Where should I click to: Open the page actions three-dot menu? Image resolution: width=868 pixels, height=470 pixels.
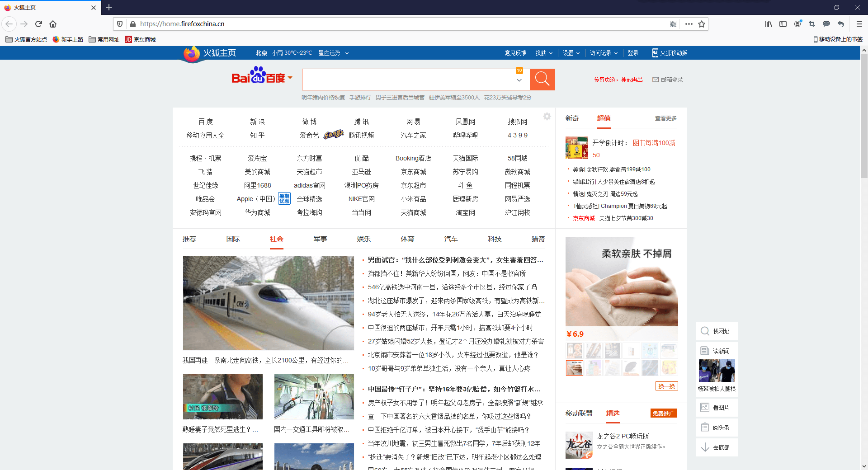coord(689,24)
